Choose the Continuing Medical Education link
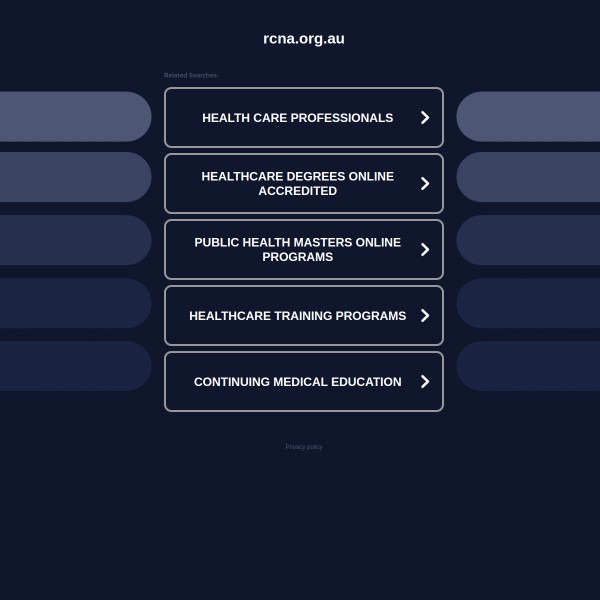Screen dimensions: 600x600 [297, 382]
